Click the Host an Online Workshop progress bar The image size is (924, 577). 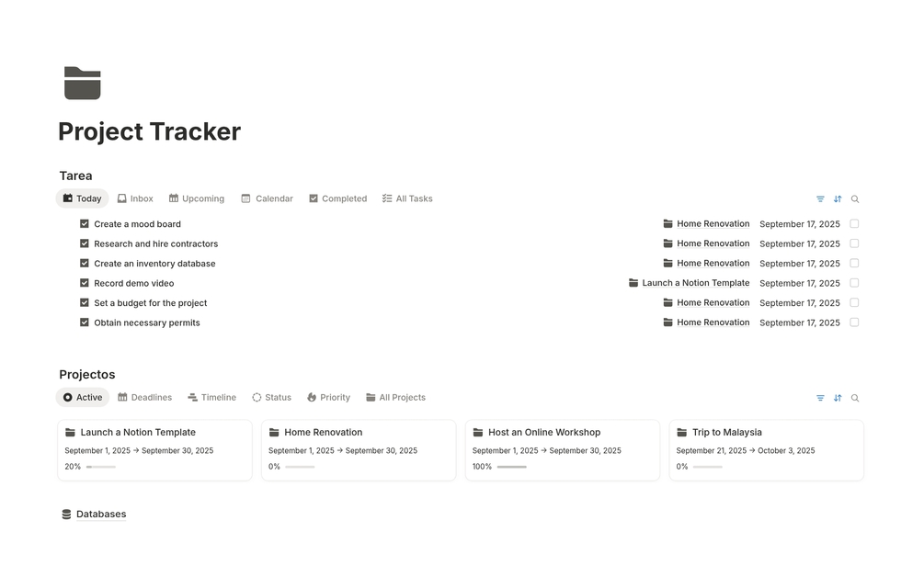click(x=511, y=467)
